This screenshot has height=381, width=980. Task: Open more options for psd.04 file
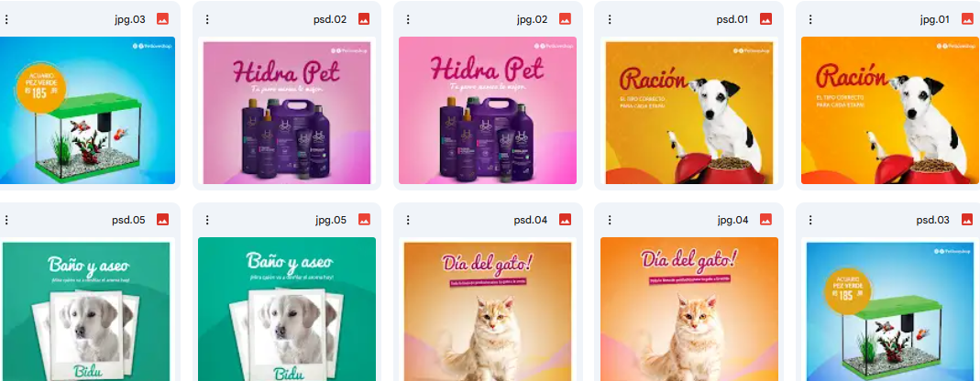(408, 220)
